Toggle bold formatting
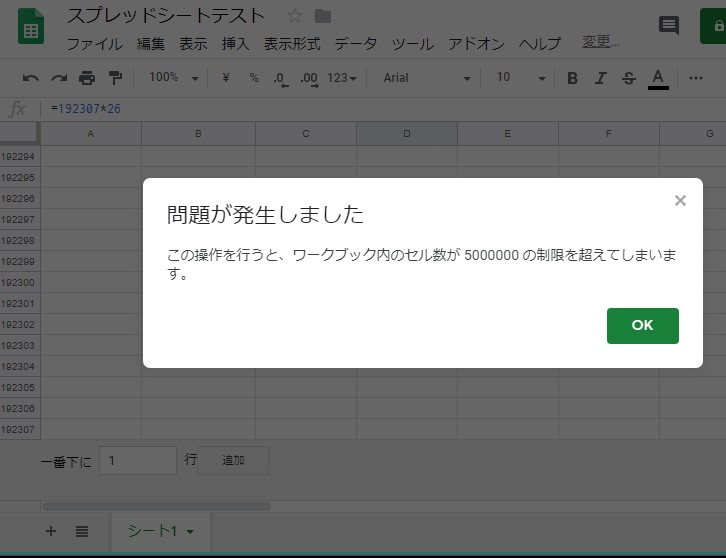 pos(572,78)
